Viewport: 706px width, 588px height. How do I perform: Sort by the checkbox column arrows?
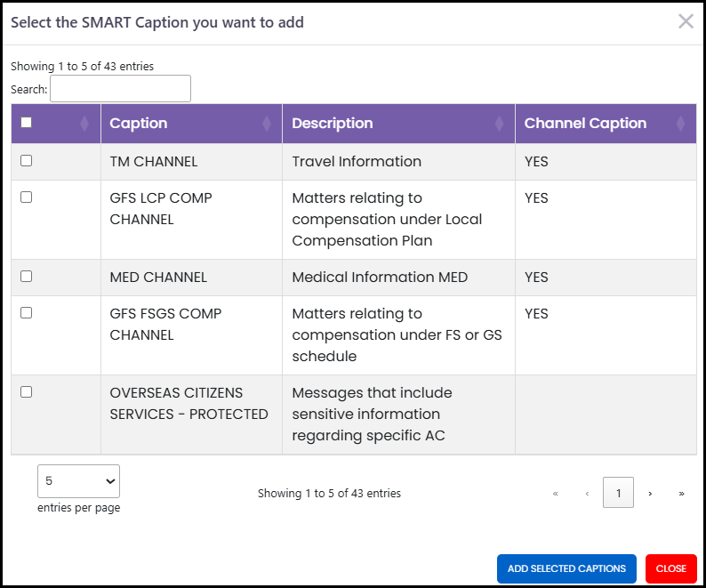pos(84,124)
